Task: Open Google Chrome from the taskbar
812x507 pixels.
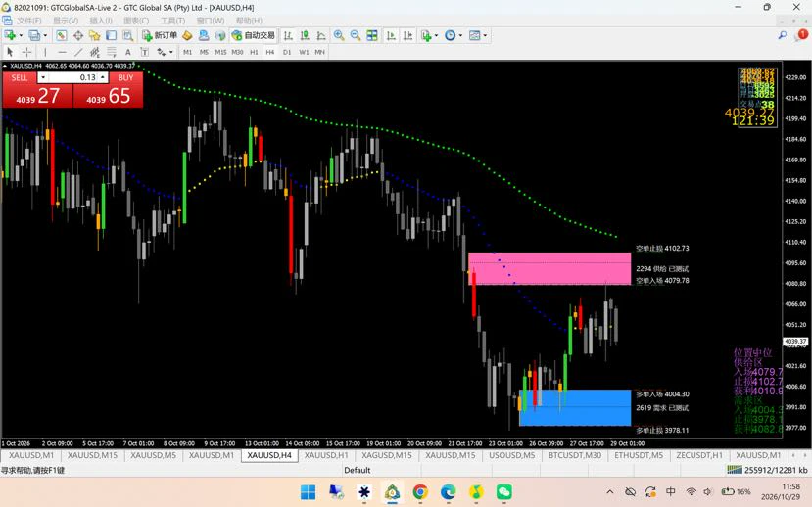Action: pos(420,491)
